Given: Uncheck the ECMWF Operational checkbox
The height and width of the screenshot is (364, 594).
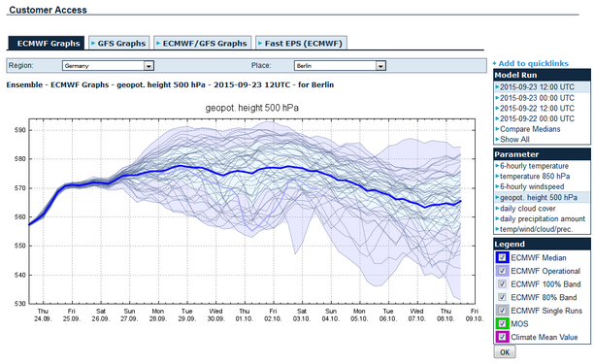Looking at the screenshot, I should 503,271.
